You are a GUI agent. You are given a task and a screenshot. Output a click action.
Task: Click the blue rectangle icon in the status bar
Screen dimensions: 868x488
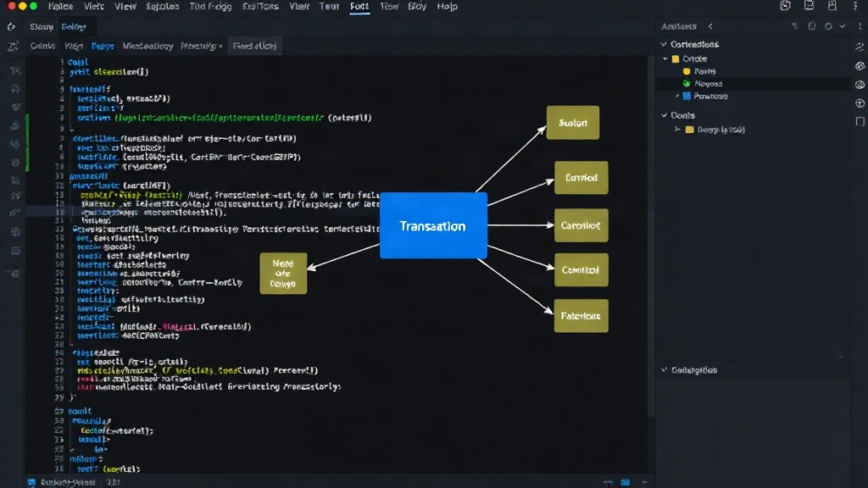[x=626, y=482]
